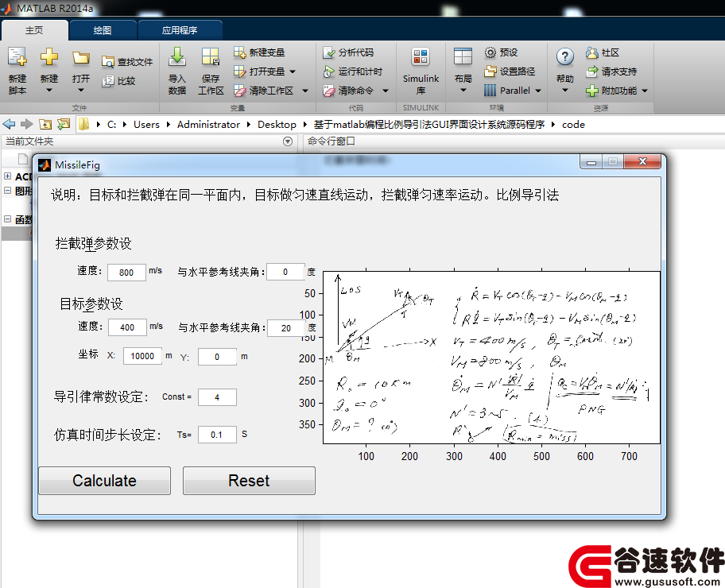Image resolution: width=725 pixels, height=588 pixels.
Task: Click the interceptor speed field showing 800
Action: coord(126,273)
